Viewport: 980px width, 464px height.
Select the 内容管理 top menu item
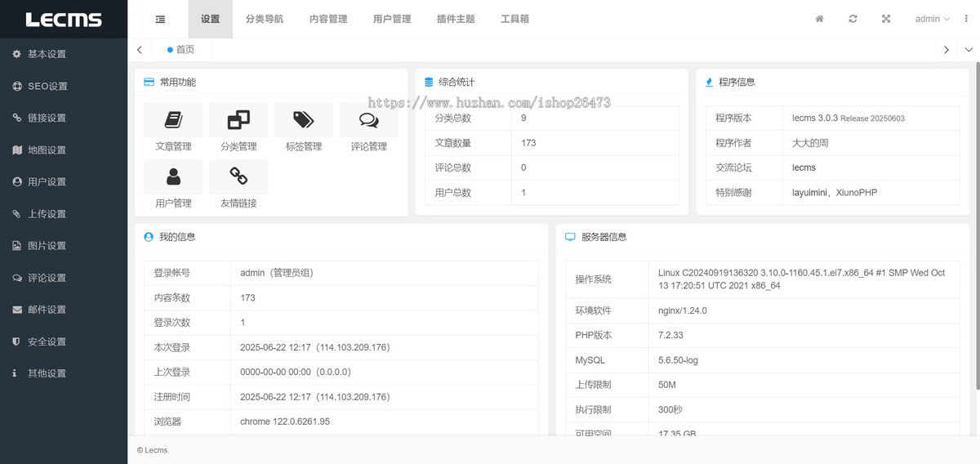pyautogui.click(x=328, y=19)
